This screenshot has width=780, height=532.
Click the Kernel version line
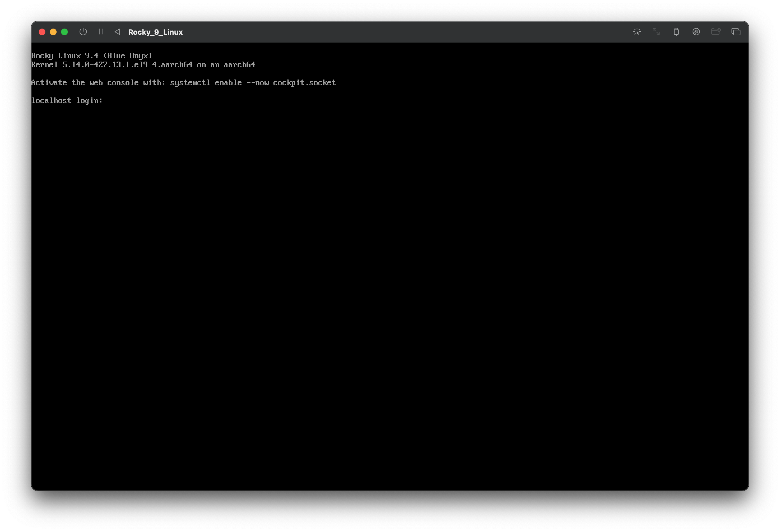[x=143, y=65]
